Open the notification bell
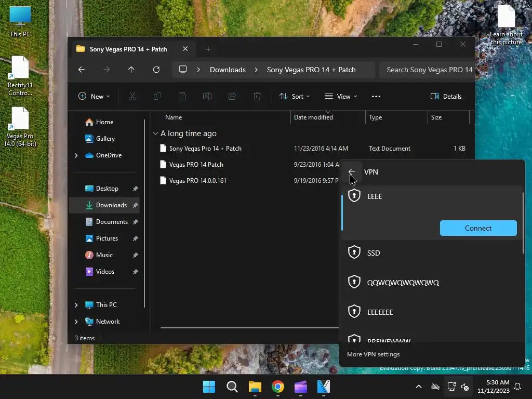532x399 pixels. [518, 387]
